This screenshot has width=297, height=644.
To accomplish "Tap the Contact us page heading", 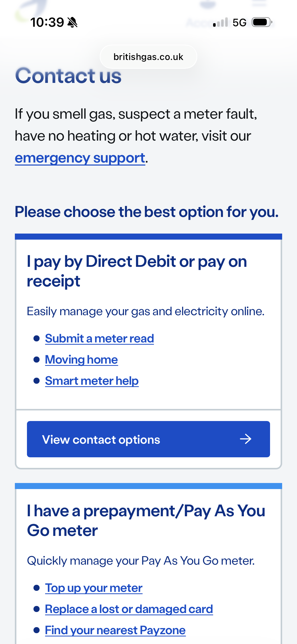I will click(68, 76).
